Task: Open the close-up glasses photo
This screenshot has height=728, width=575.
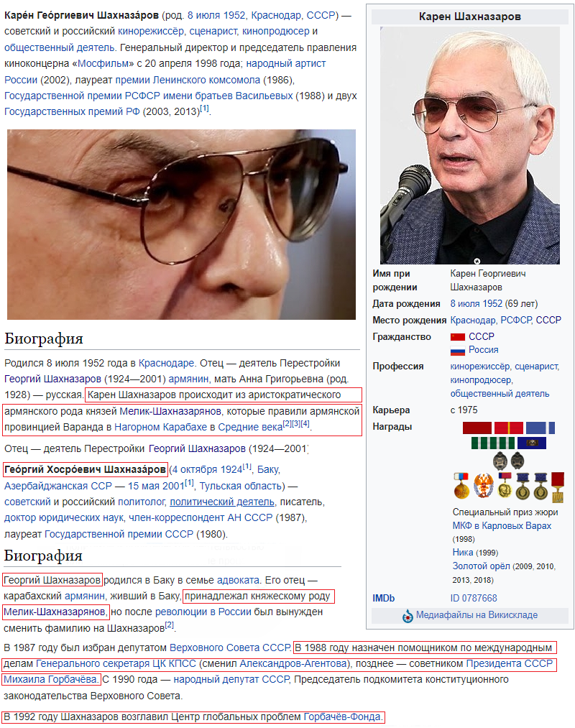Action: (181, 224)
